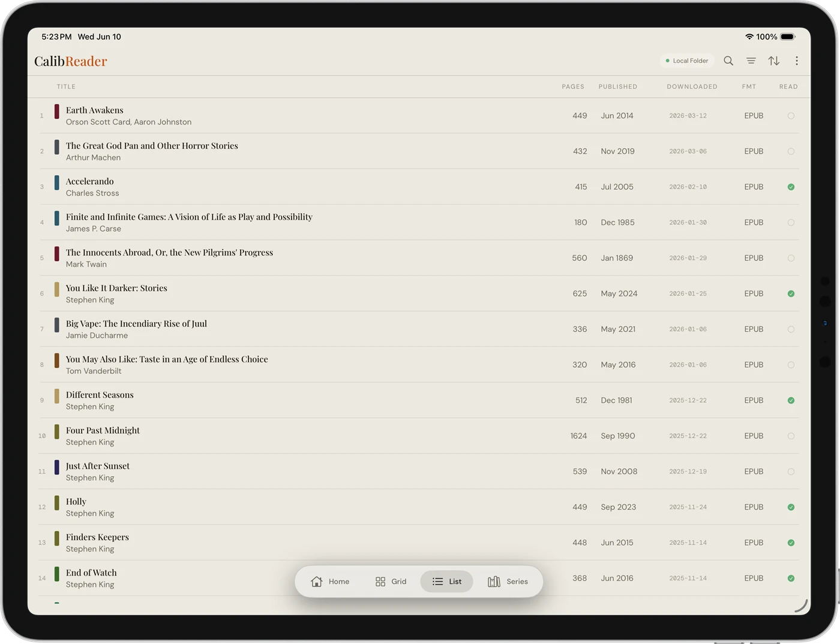Toggle read circle for Four Past Midnight

click(x=791, y=436)
